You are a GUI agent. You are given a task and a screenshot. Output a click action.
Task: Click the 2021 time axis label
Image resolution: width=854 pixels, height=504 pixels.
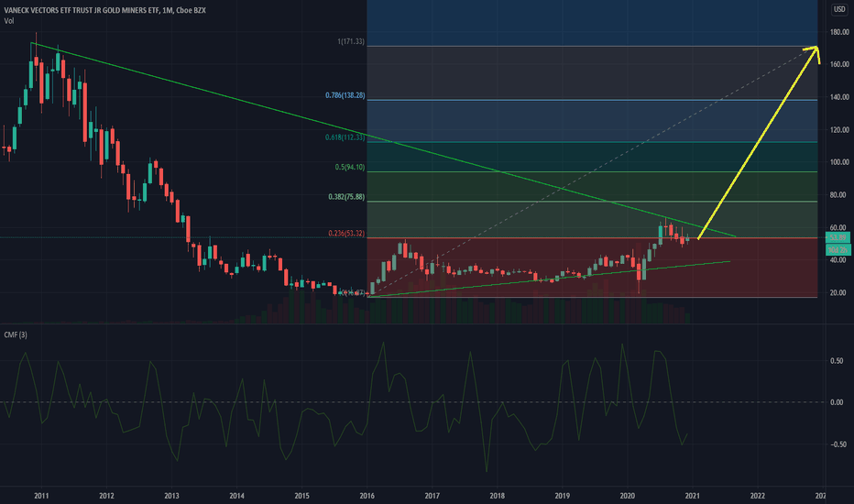[692, 496]
